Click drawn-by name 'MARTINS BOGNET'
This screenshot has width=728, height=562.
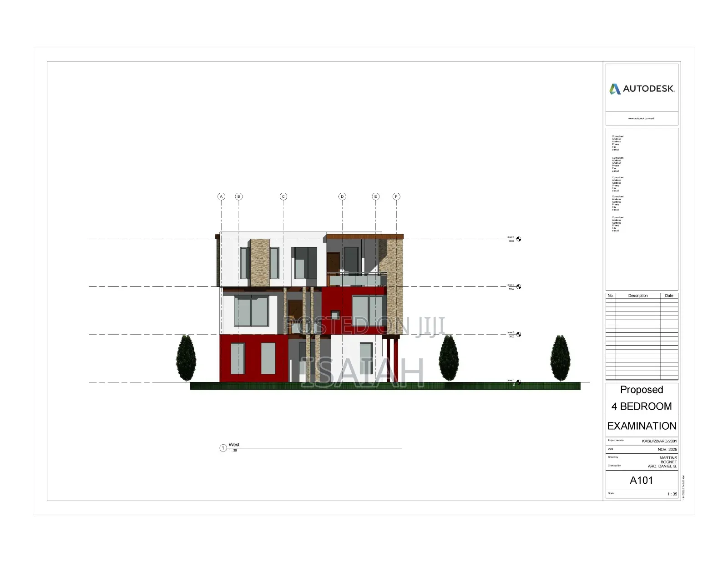pos(668,460)
